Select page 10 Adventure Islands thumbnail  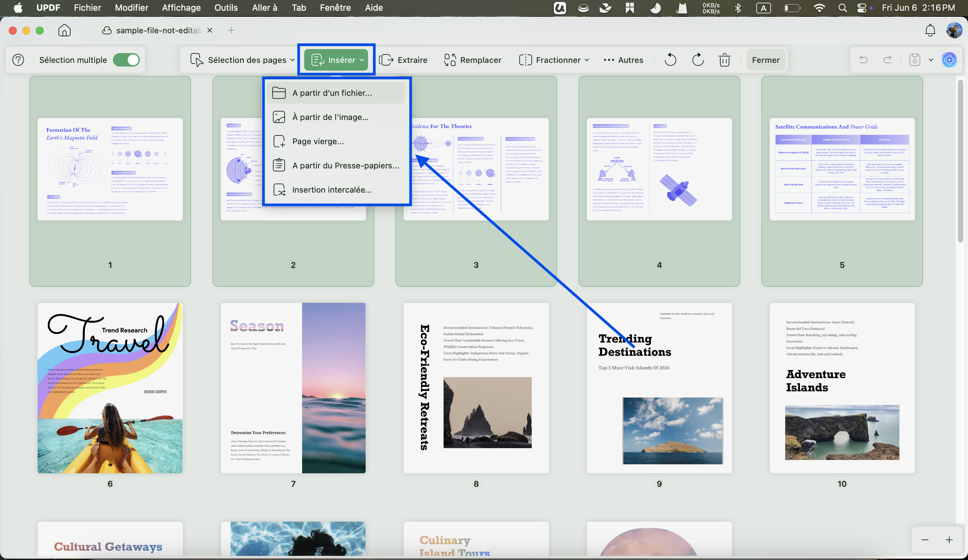(x=842, y=388)
